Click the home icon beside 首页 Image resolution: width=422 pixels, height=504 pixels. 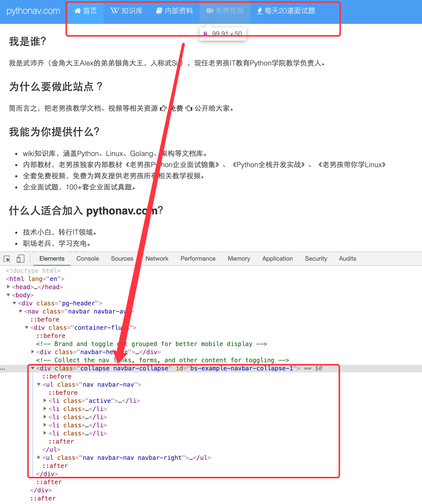click(78, 11)
